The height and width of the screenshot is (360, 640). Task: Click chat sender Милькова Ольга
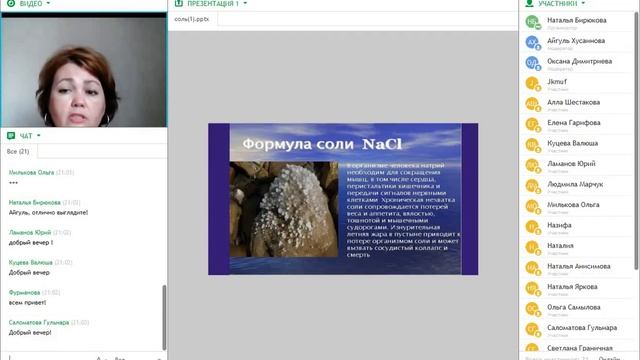pyautogui.click(x=31, y=172)
